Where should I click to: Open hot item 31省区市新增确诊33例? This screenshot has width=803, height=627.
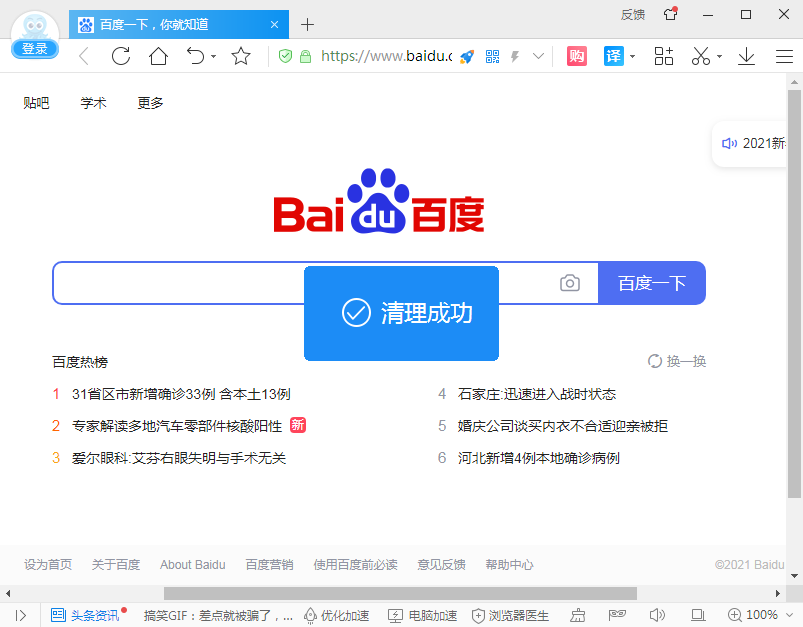tap(181, 394)
